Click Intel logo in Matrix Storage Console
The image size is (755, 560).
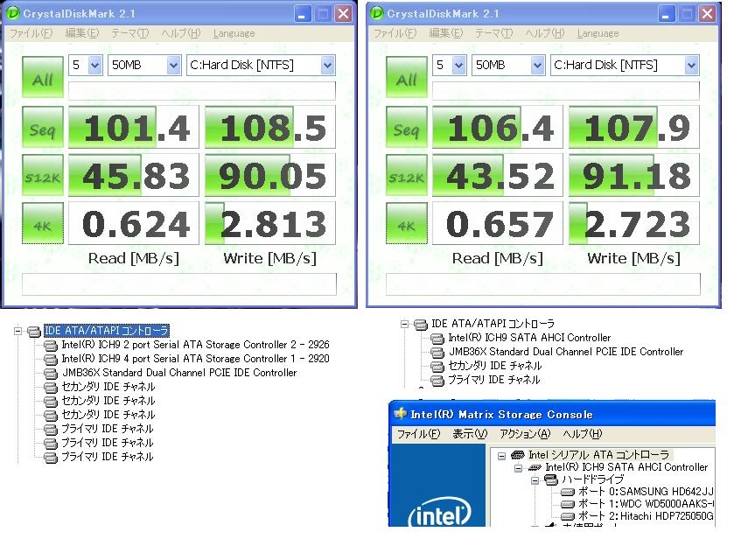click(x=439, y=513)
